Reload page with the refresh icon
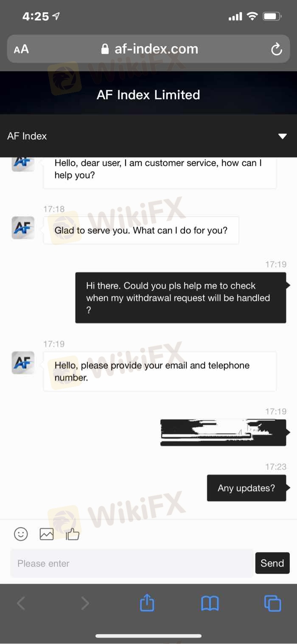This screenshot has width=297, height=644. [276, 49]
